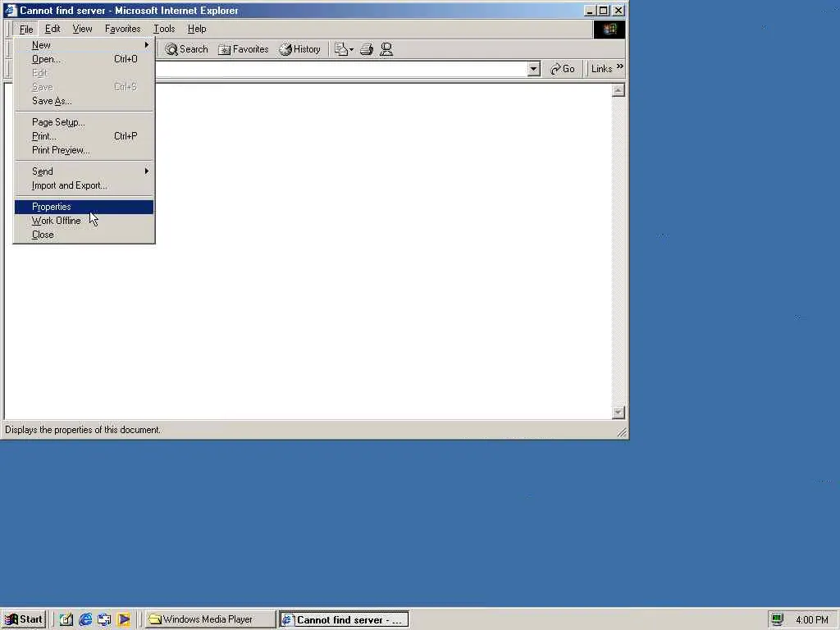840x630 pixels.
Task: Click the Search toolbar button
Action: coord(186,49)
